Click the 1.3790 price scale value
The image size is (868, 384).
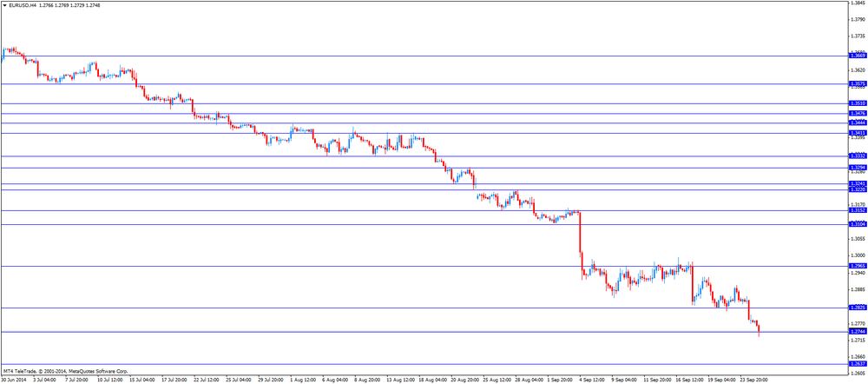[x=858, y=19]
